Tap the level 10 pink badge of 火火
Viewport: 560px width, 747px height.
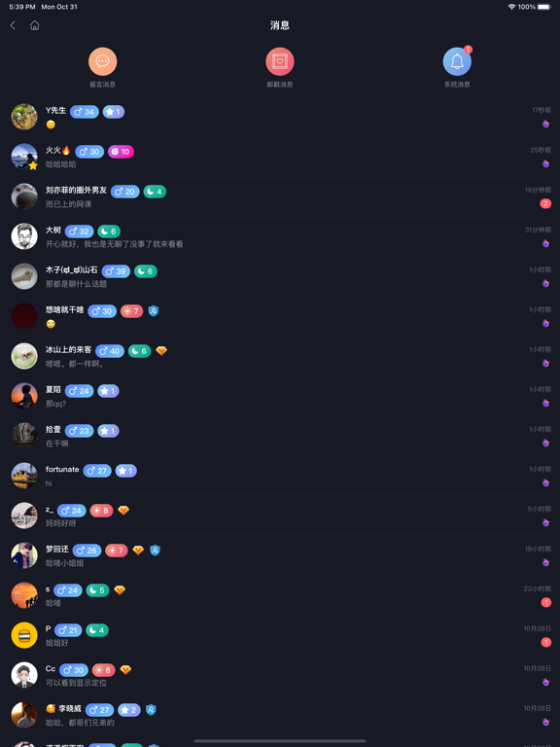coord(121,152)
